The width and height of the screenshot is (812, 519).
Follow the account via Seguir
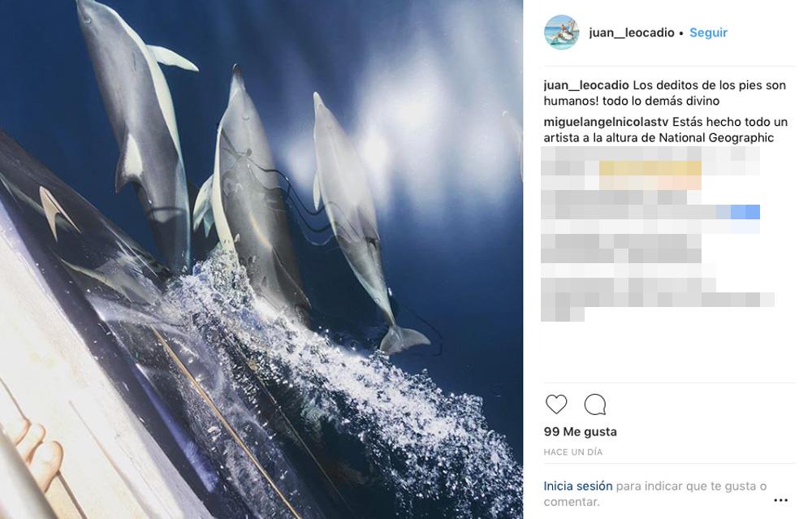coord(708,32)
